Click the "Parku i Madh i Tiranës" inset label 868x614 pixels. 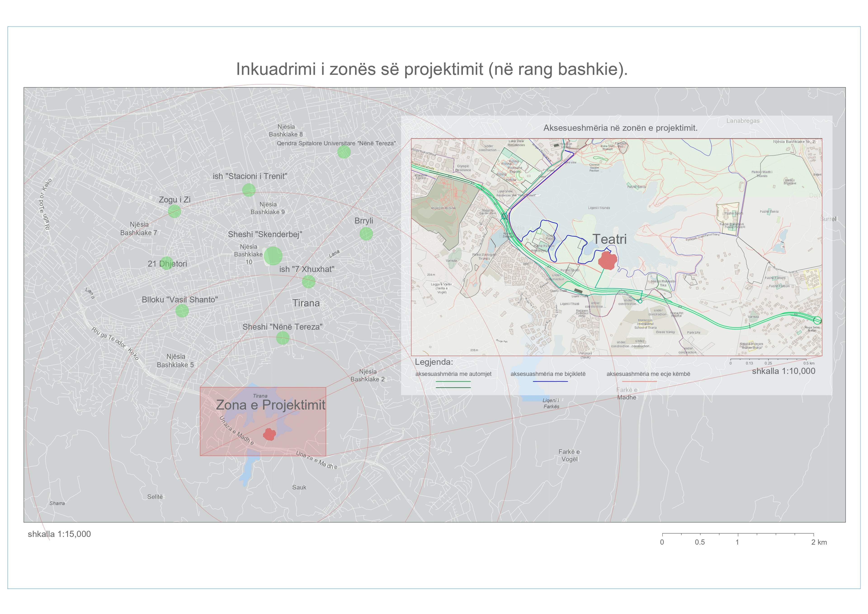click(762, 174)
